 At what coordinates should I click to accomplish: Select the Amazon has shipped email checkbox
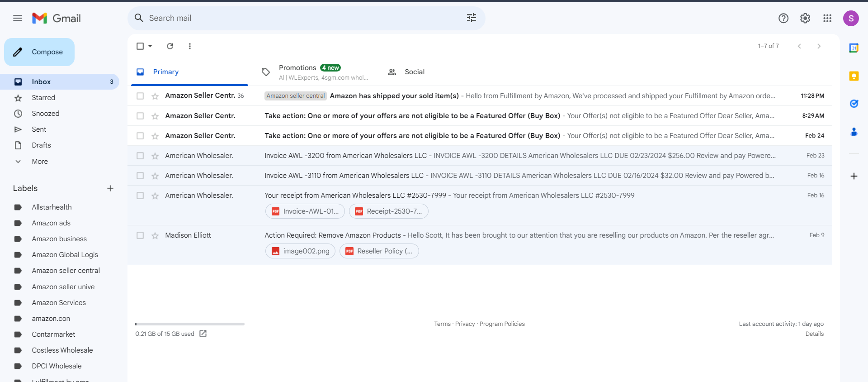[140, 96]
